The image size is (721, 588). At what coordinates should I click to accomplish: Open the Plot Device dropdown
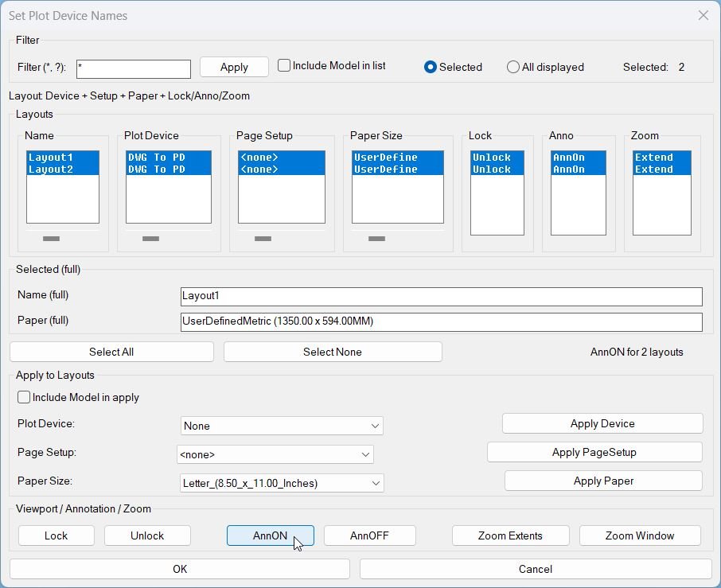point(282,426)
